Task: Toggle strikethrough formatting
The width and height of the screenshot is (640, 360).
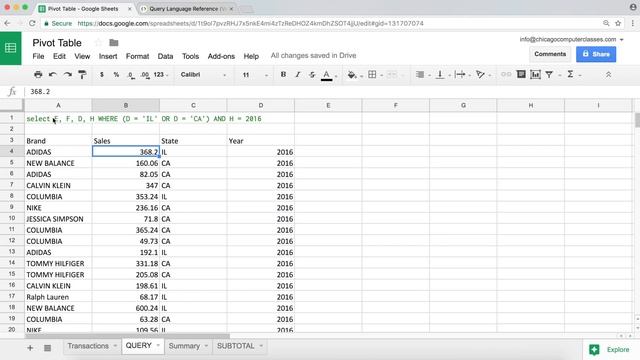Action: pos(312,74)
